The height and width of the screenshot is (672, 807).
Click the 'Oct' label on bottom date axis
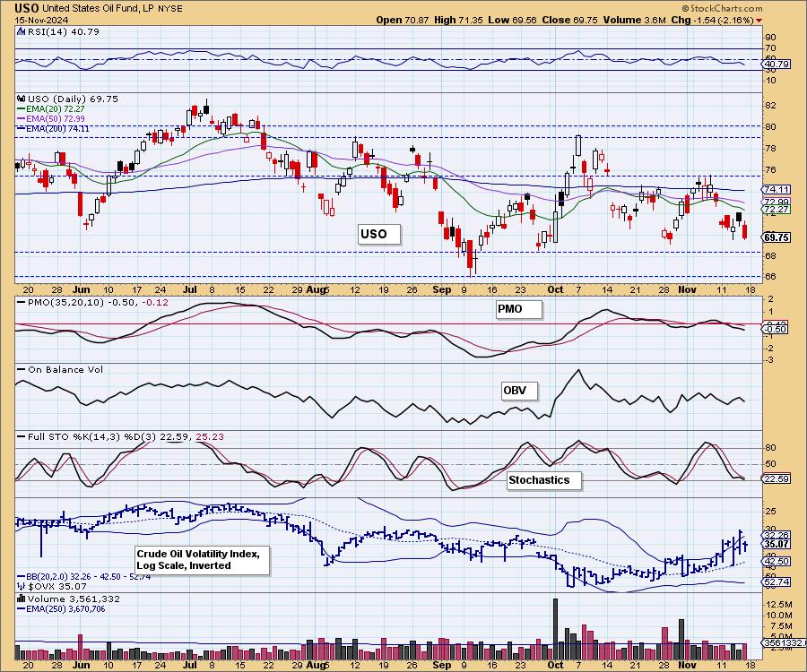[x=555, y=664]
